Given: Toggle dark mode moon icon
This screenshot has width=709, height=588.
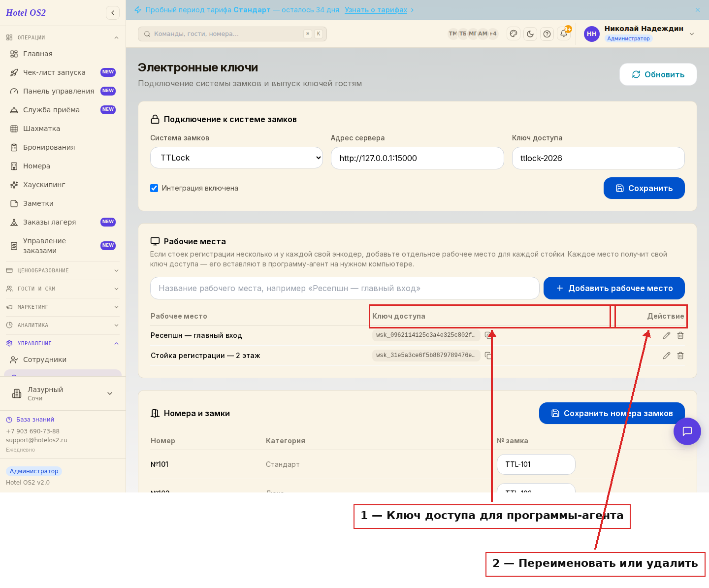Looking at the screenshot, I should (530, 34).
